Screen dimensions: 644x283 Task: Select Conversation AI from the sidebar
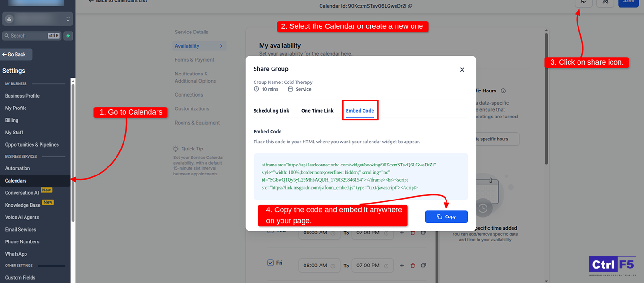pos(23,192)
